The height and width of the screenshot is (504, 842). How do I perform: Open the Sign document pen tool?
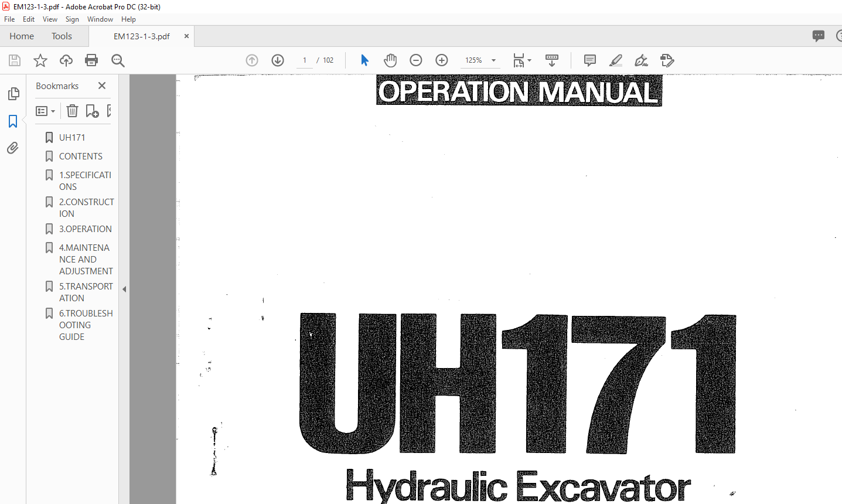[642, 60]
